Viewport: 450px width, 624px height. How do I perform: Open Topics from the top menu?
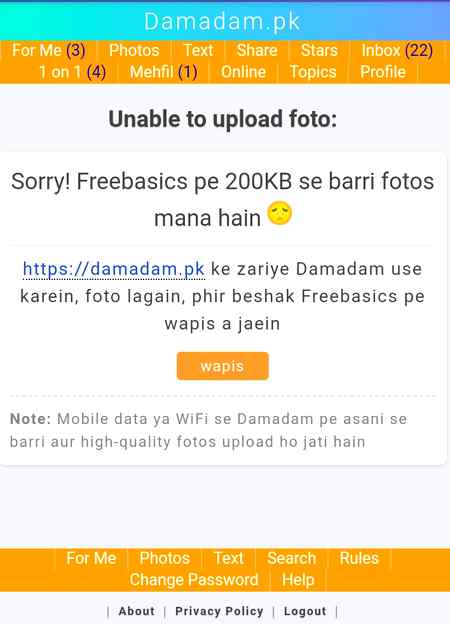(313, 72)
